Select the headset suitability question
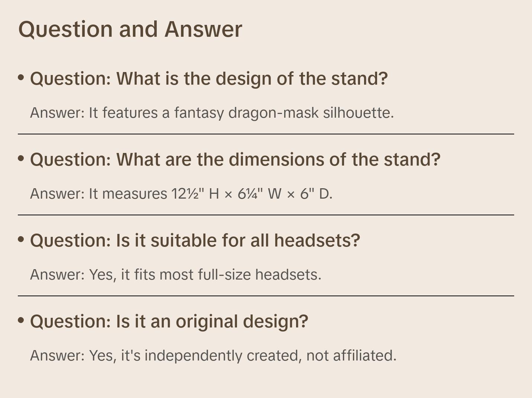The width and height of the screenshot is (532, 398). [x=195, y=241]
